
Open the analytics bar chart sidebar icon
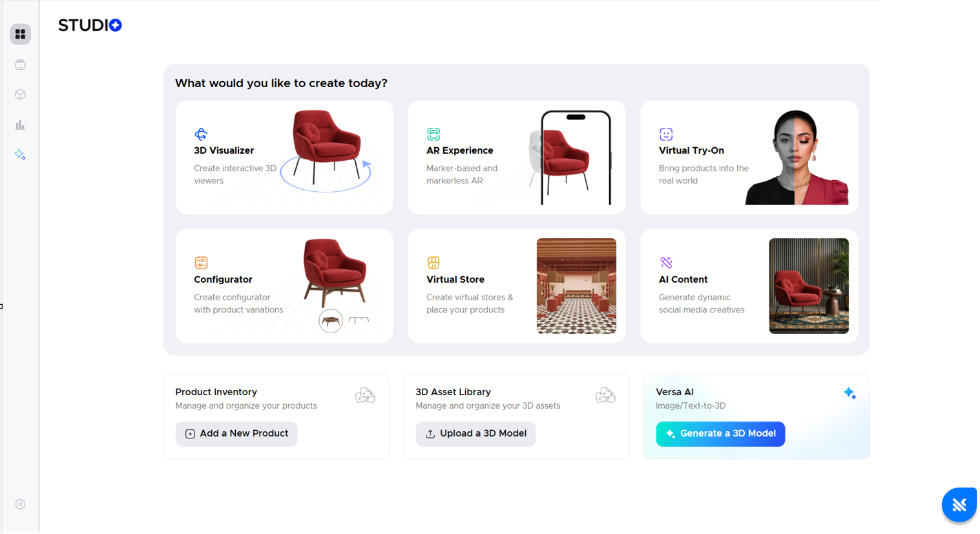click(x=21, y=125)
